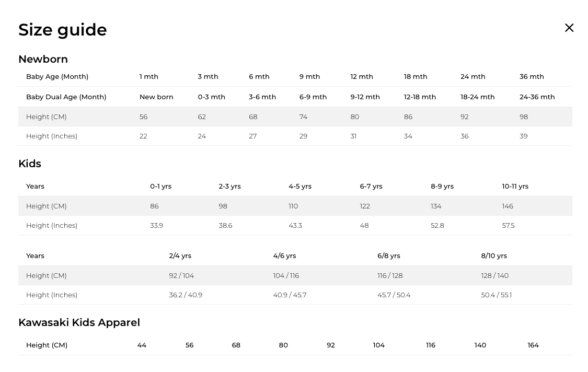Click the 12-18 mth dual age cell
Image resolution: width=588 pixels, height=372 pixels.
[x=420, y=97]
